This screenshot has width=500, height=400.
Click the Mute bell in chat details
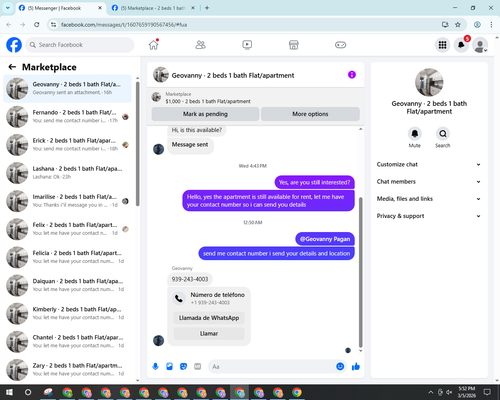(x=414, y=134)
